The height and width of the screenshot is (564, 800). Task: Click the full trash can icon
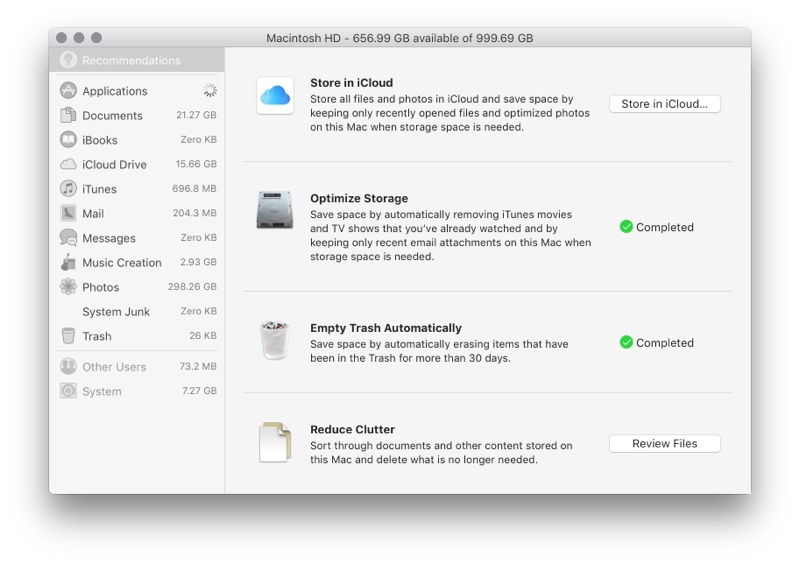pos(275,340)
